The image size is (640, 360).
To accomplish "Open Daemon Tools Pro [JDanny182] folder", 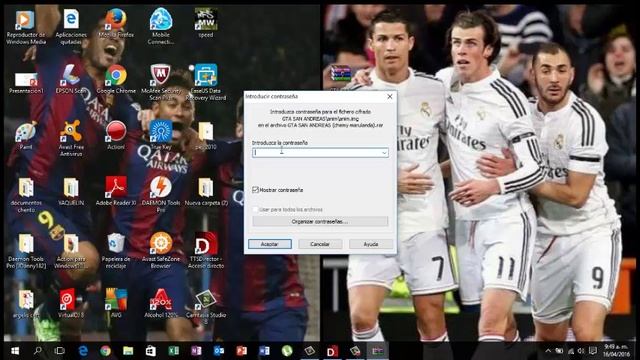I will click(26, 251).
